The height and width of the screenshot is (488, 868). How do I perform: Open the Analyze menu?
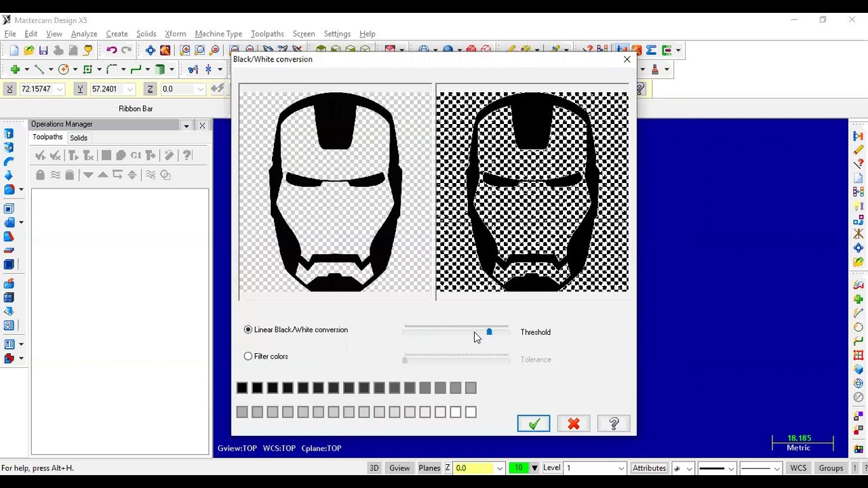tap(84, 34)
